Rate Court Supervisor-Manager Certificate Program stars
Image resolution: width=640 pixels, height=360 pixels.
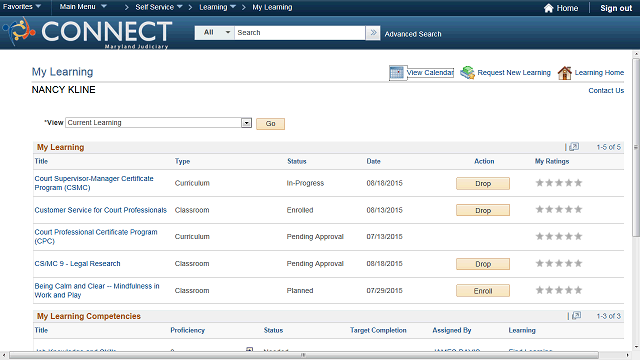559,183
